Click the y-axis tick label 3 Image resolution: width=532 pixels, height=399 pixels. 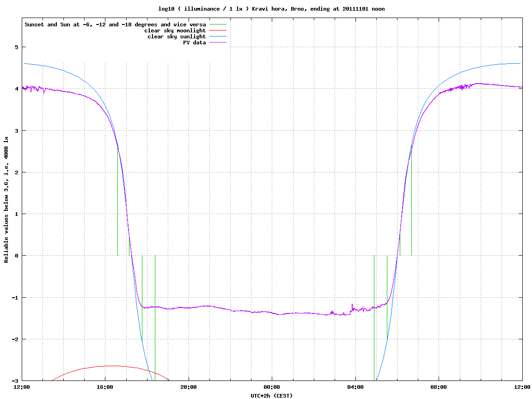pos(16,131)
